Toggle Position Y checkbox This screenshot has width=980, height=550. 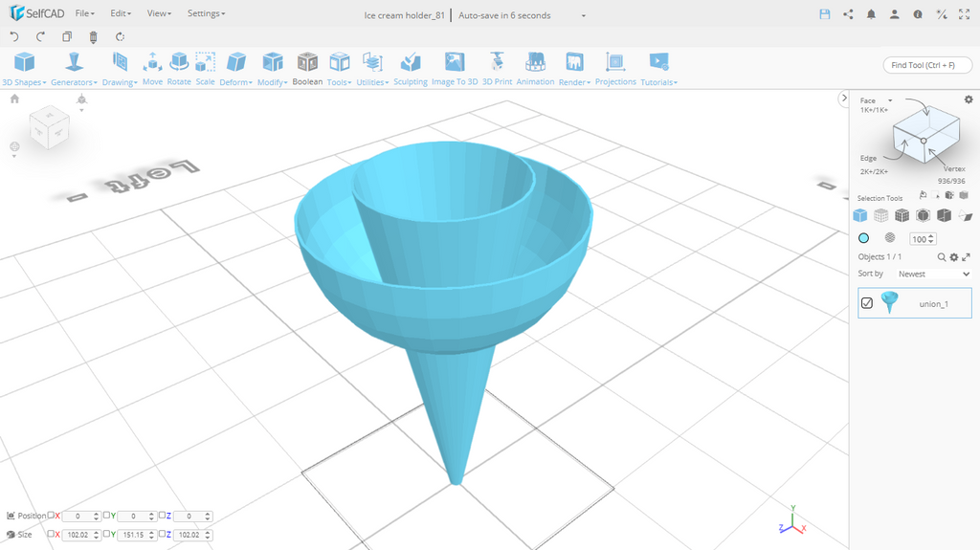tap(106, 516)
